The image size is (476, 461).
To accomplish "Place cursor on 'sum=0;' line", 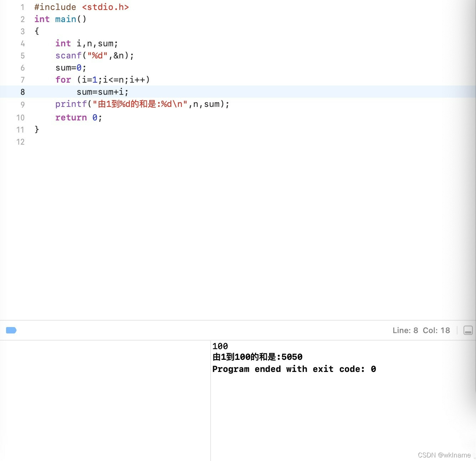I will point(71,68).
